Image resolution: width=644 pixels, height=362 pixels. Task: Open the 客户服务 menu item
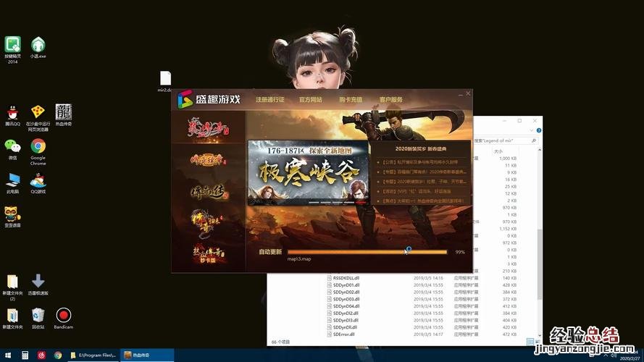click(391, 99)
